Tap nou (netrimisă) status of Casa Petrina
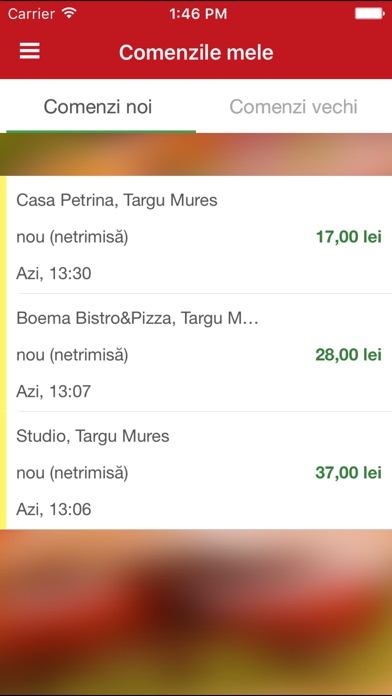392x696 pixels. point(72,237)
